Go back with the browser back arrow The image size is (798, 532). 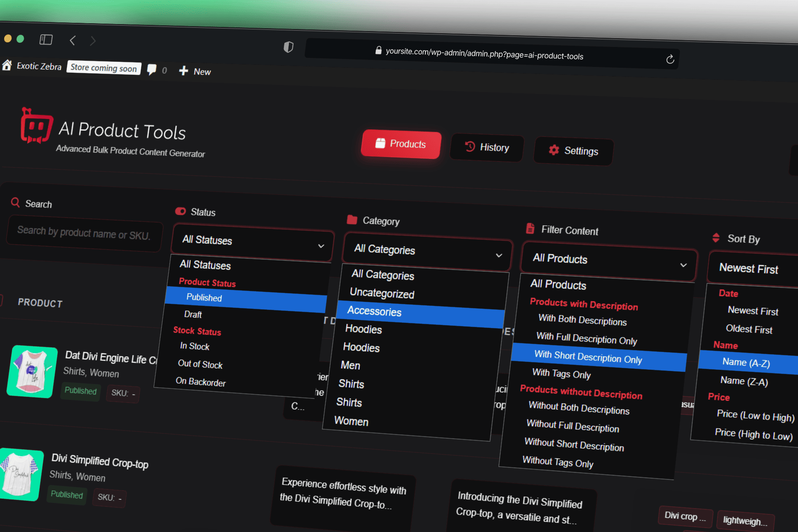pos(72,40)
